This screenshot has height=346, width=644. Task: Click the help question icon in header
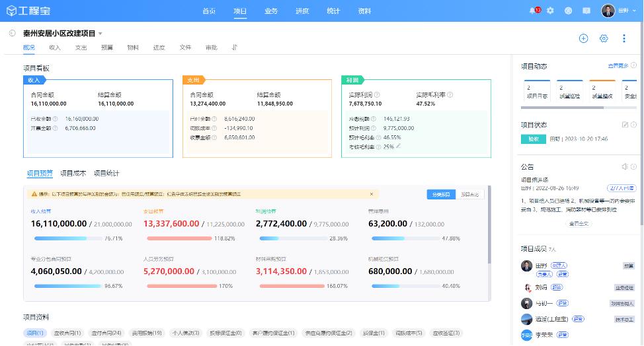(x=586, y=11)
